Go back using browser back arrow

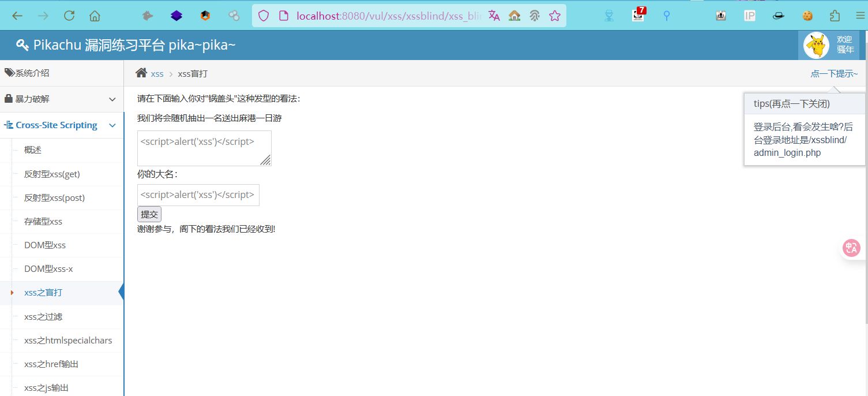point(17,16)
